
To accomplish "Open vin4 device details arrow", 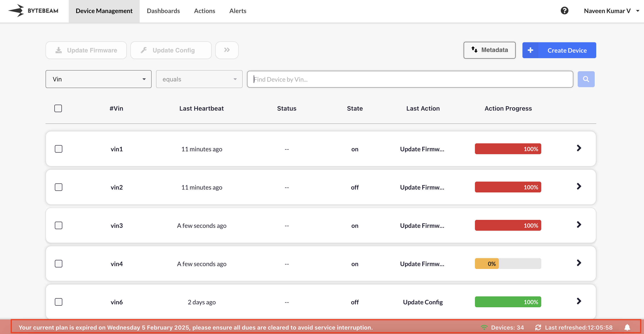I will [x=579, y=263].
